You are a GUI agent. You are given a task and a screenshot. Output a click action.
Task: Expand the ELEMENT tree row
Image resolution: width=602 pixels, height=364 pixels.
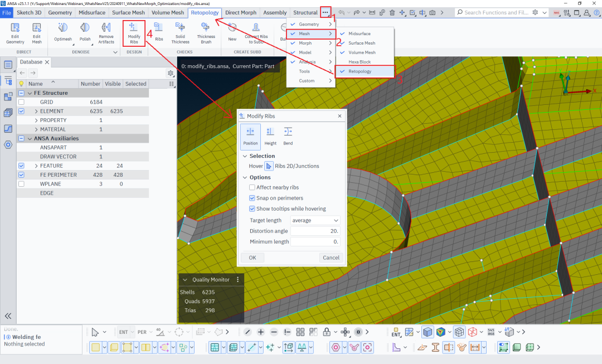pyautogui.click(x=36, y=111)
